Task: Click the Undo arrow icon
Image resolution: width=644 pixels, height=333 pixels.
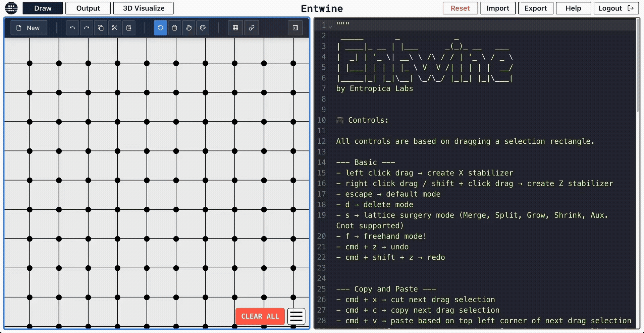Action: coord(72,28)
